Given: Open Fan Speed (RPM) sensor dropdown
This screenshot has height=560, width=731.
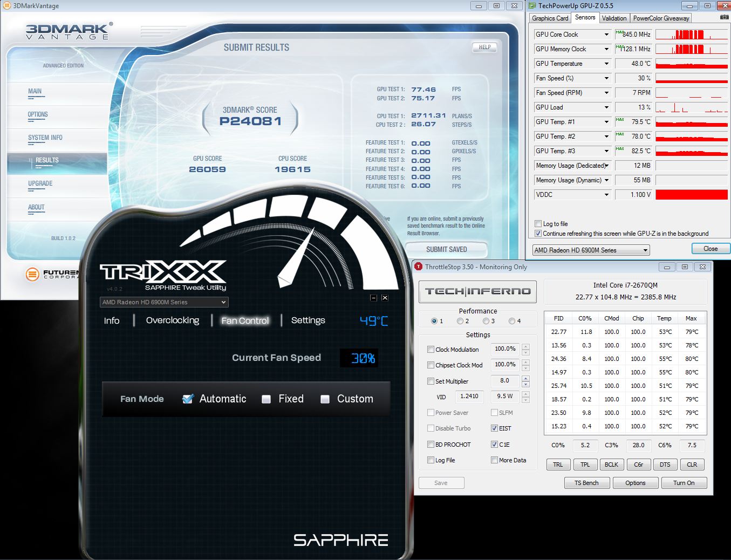Looking at the screenshot, I should 606,93.
